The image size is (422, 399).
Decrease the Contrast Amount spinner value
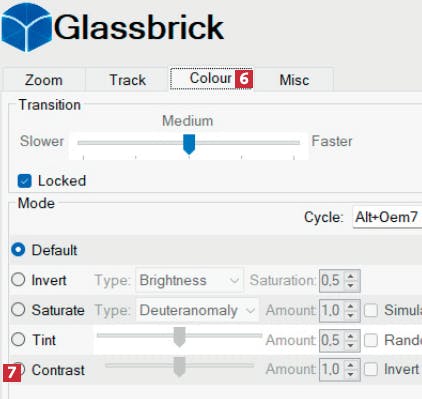[350, 374]
